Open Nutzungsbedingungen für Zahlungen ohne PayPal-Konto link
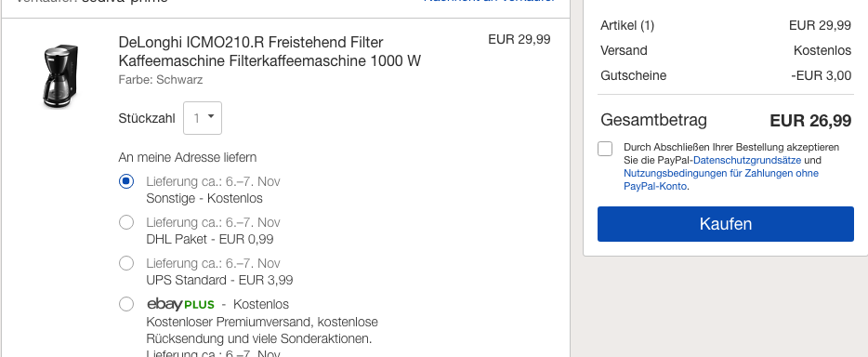The image size is (868, 357). [721, 179]
